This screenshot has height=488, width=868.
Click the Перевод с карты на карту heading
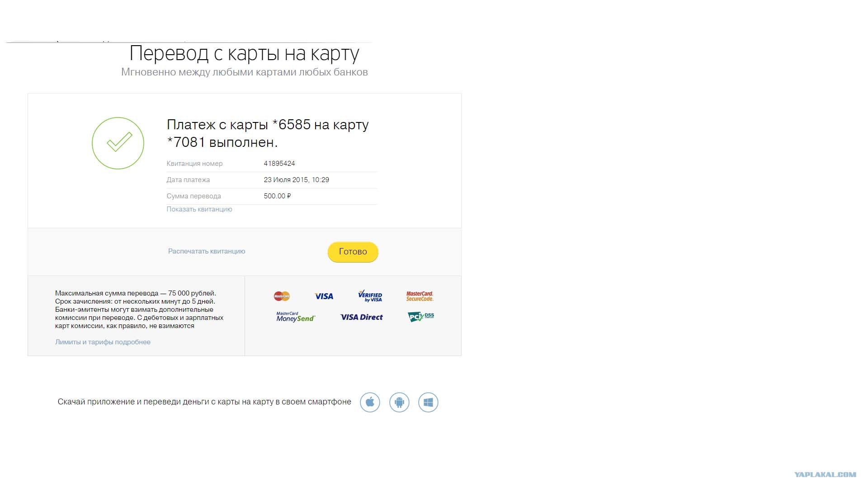pyautogui.click(x=244, y=53)
